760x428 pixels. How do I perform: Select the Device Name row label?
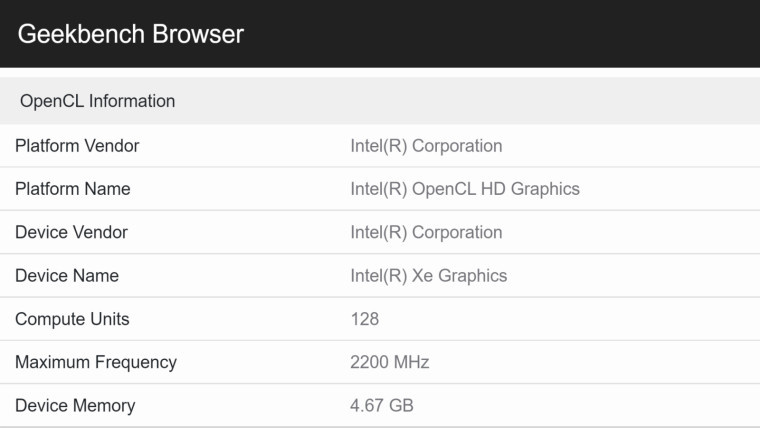point(67,276)
